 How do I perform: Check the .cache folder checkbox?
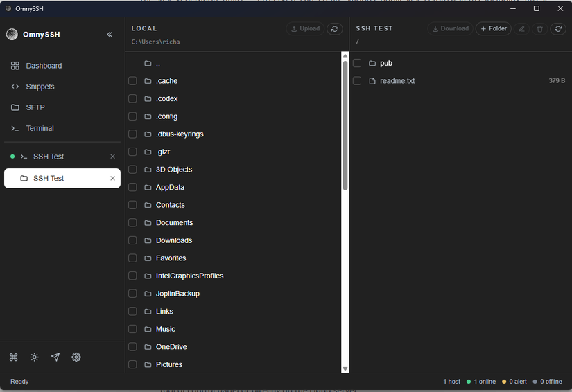[x=133, y=81]
